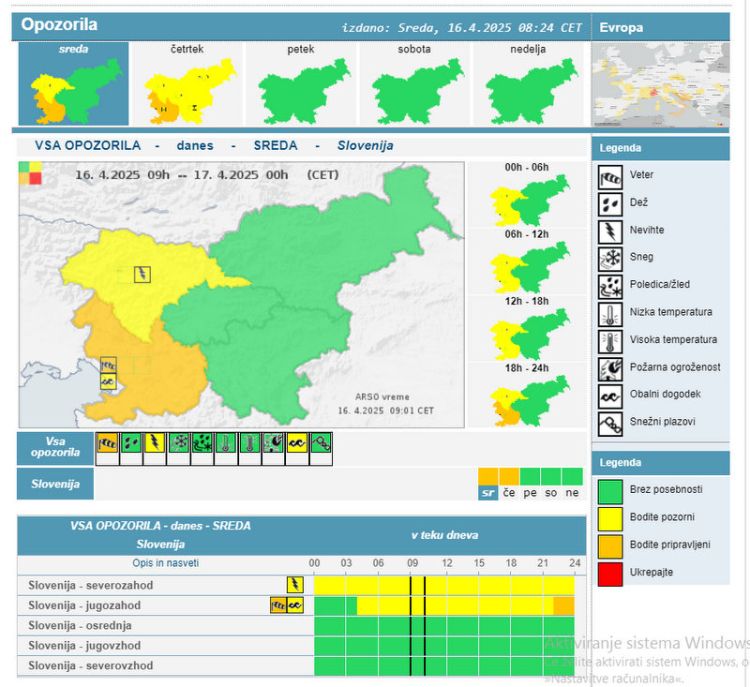The width and height of the screenshot is (750, 687).
Task: Click the Slovenija - jugovzhod row label
Action: pos(85,645)
